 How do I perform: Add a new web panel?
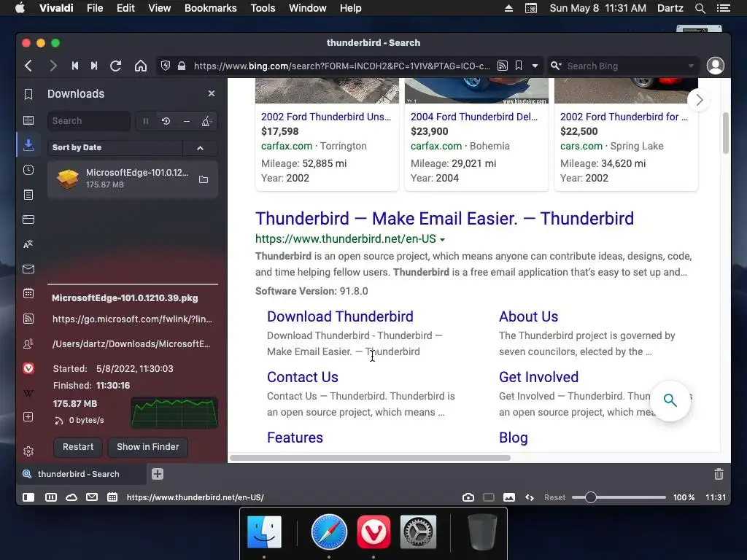click(x=28, y=417)
